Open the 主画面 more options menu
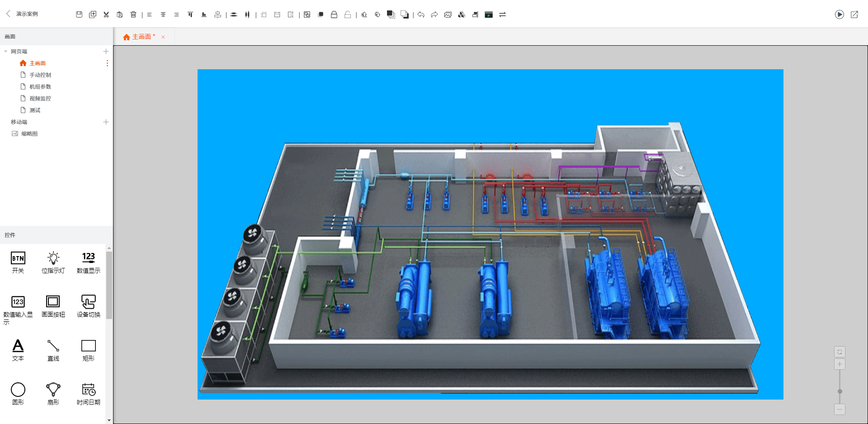868x424 pixels. click(x=107, y=63)
